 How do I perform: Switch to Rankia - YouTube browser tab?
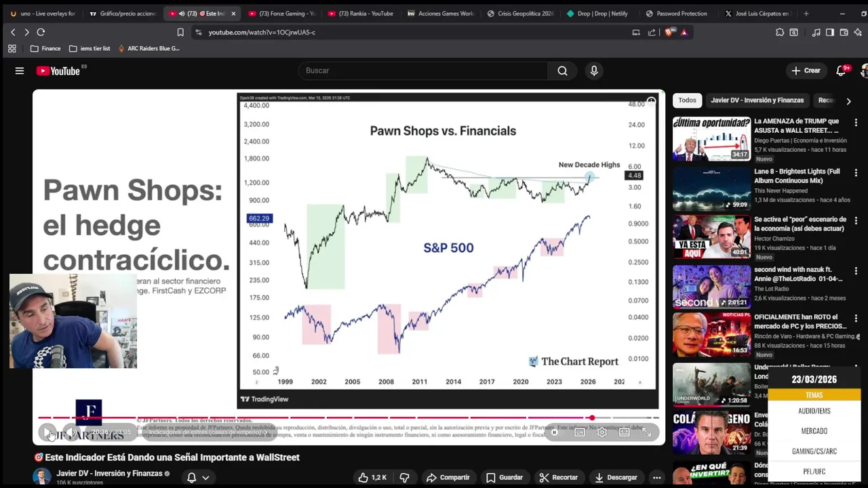[x=361, y=14]
